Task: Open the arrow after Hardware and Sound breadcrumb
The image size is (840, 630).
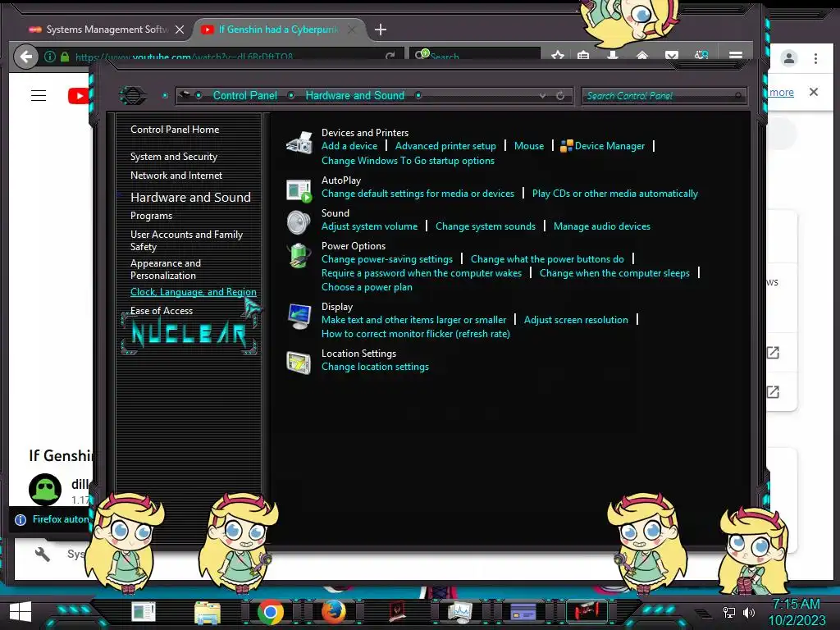Action: [418, 96]
